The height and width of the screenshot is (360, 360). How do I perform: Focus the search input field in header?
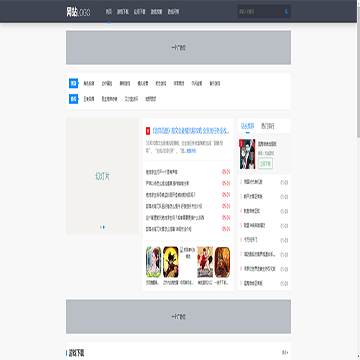(260, 12)
